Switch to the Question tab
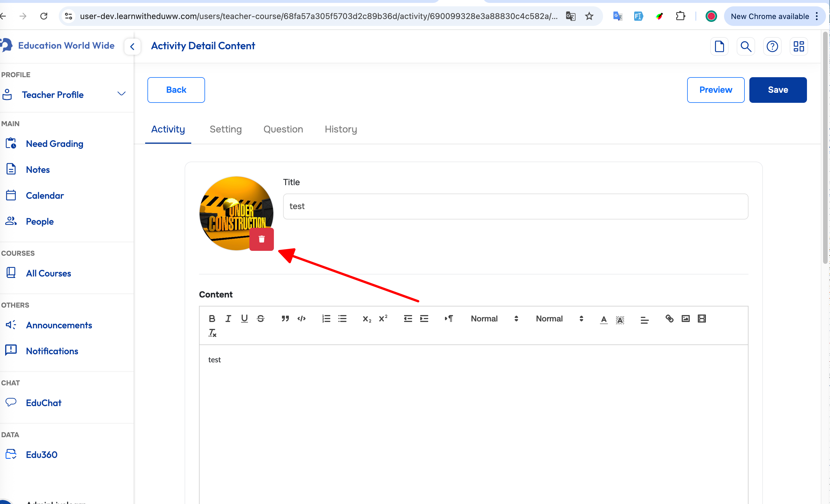Screen dimensions: 830x504 283,129
